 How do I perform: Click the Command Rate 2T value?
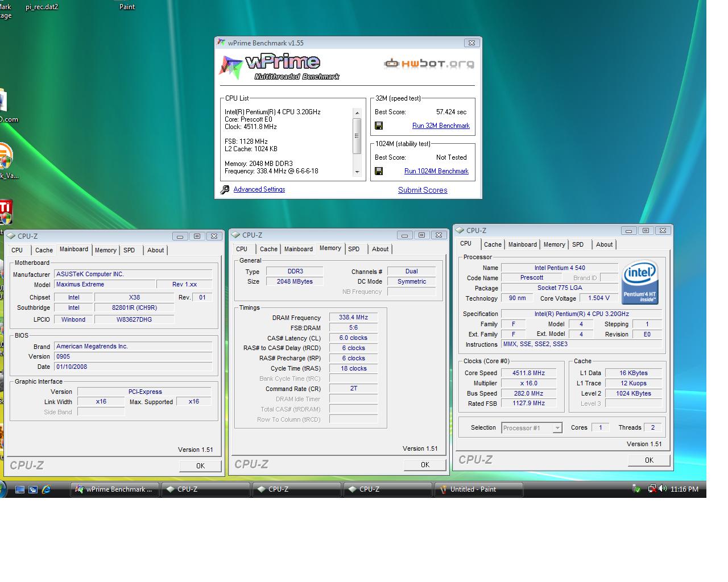[x=353, y=389]
